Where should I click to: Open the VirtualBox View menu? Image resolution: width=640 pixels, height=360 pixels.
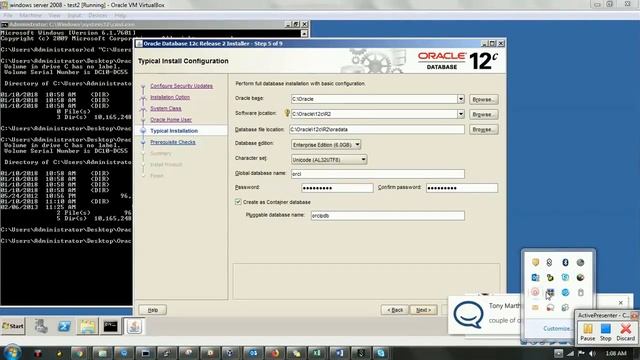click(54, 15)
